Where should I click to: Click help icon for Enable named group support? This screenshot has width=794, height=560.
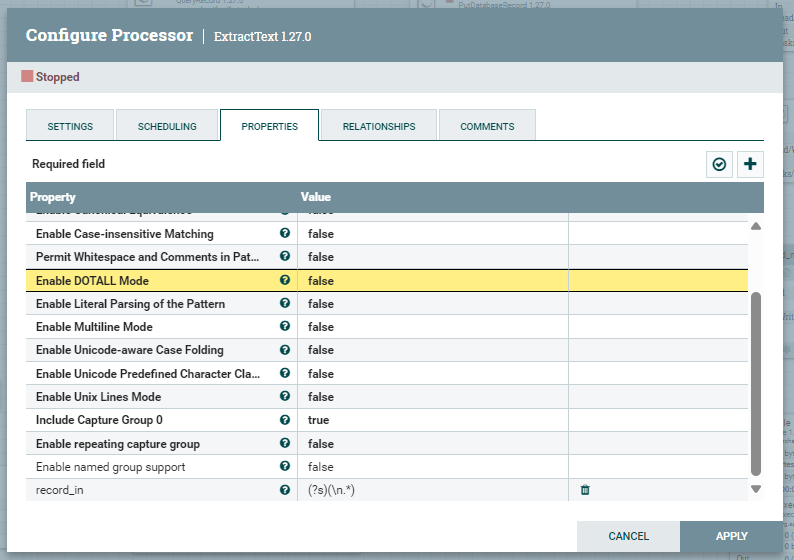click(x=285, y=466)
